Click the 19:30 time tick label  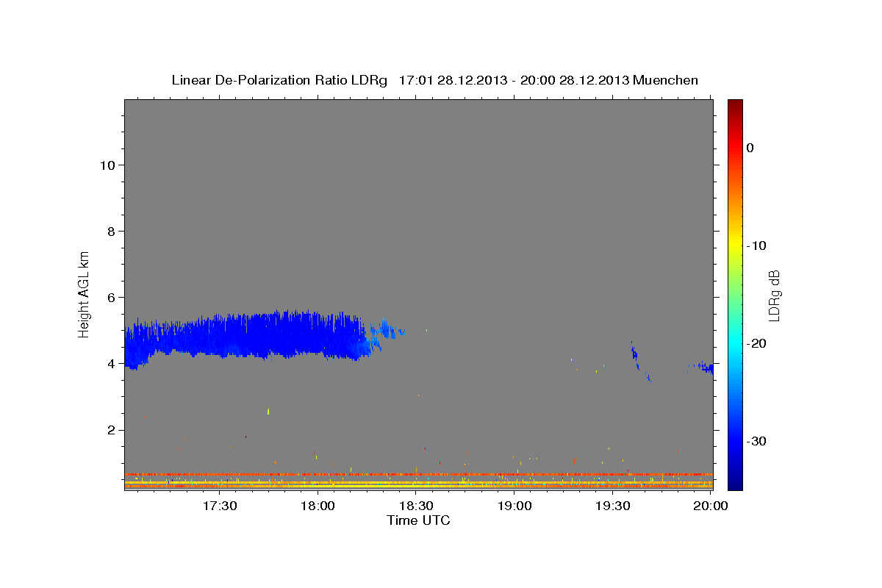(613, 506)
